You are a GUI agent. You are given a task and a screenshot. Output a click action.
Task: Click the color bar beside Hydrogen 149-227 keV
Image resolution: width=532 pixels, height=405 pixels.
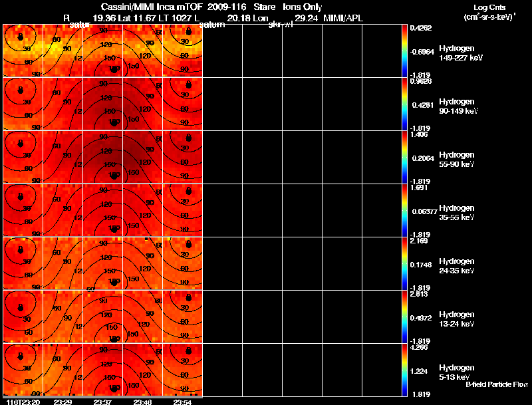(x=404, y=51)
